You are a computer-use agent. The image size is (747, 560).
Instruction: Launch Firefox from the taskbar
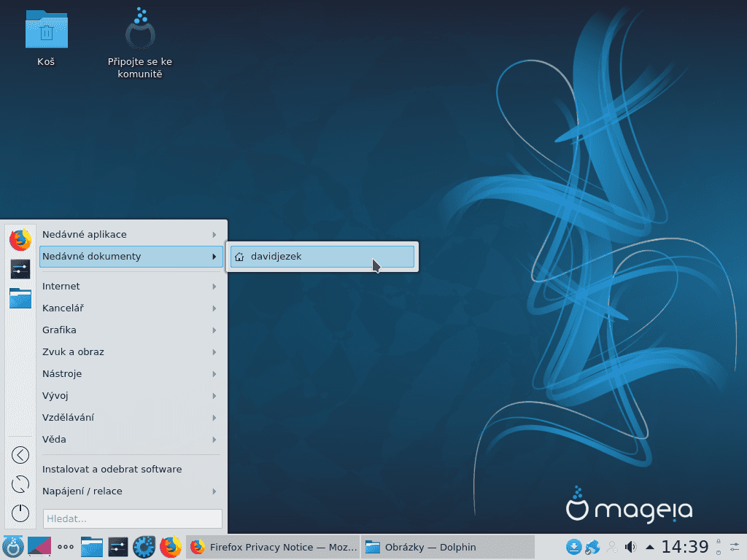point(171,546)
